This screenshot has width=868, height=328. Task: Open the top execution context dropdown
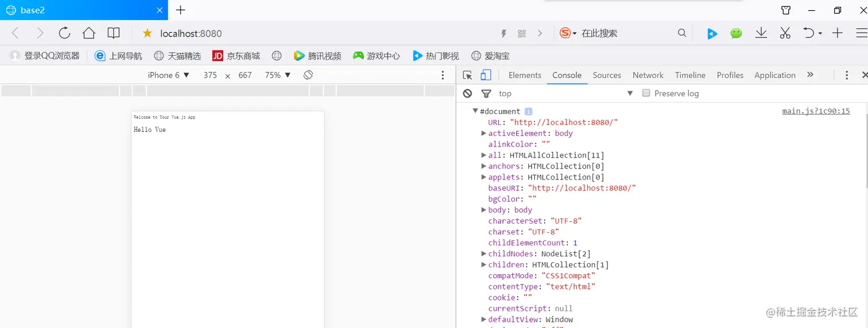[565, 93]
